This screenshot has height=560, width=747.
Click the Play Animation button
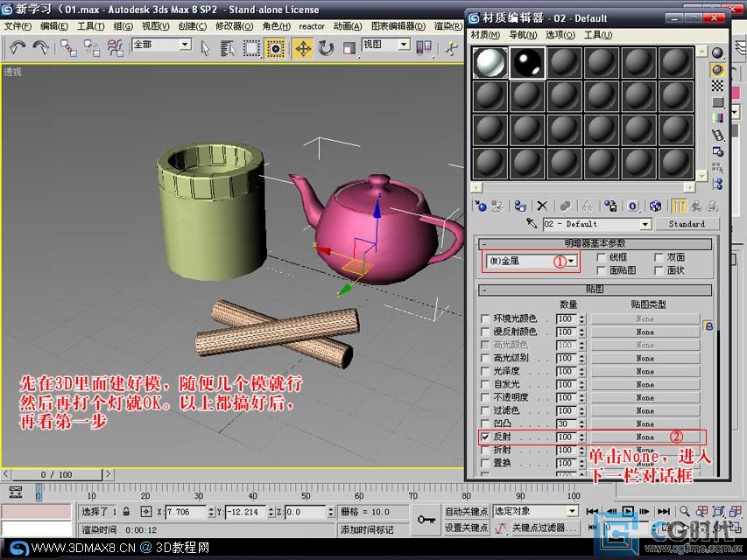[x=628, y=511]
